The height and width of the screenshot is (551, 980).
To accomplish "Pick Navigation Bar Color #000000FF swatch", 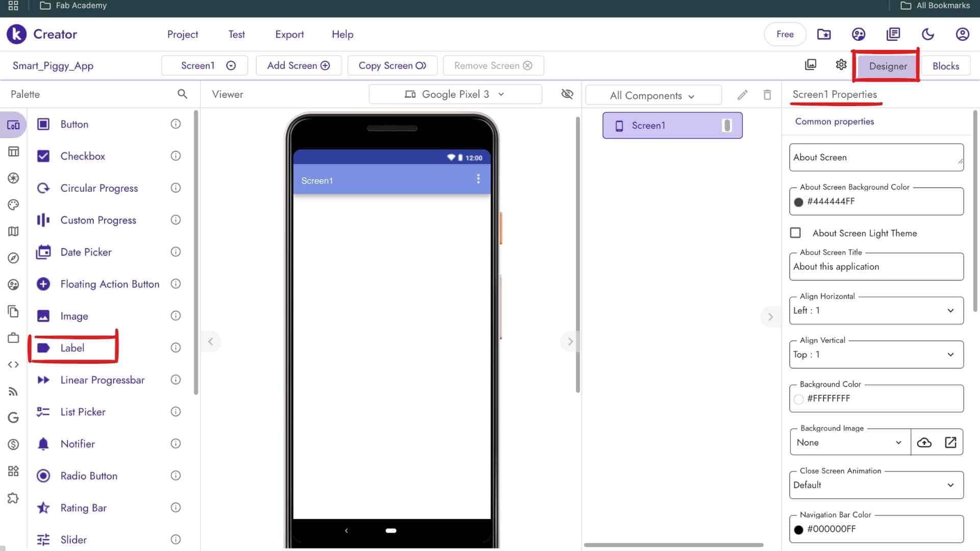I will (x=799, y=530).
